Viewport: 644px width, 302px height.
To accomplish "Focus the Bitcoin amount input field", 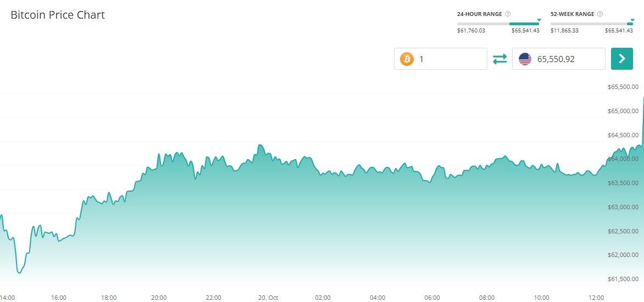I will click(449, 59).
